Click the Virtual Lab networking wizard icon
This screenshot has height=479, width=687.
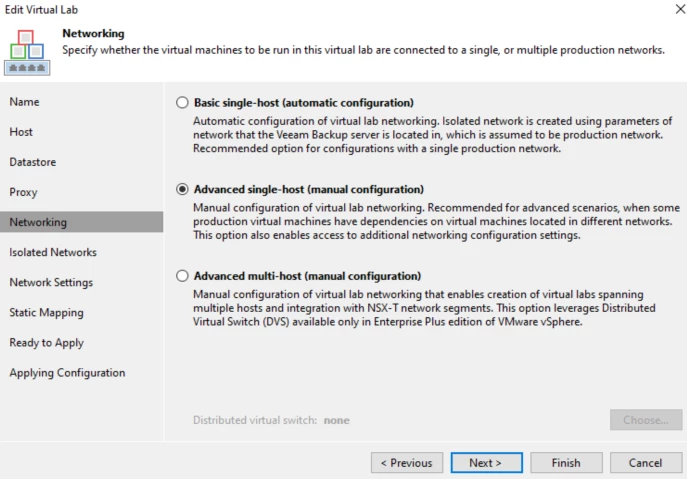tap(27, 52)
